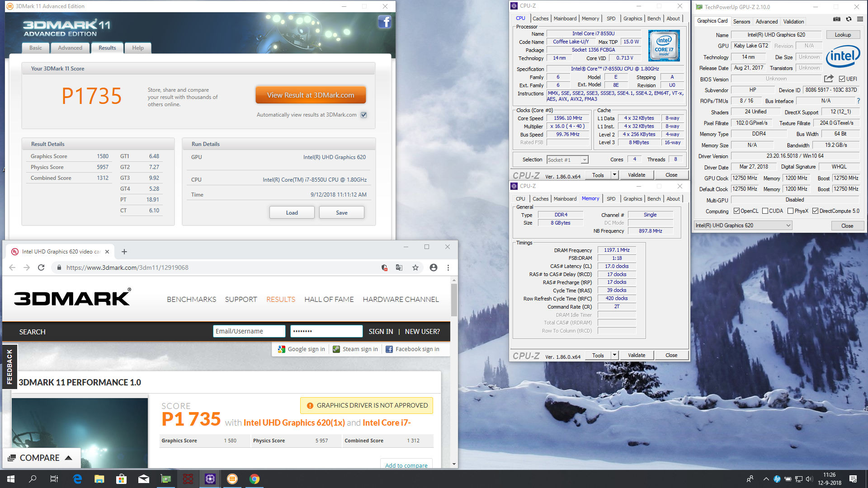The height and width of the screenshot is (488, 868).
Task: Switch to the Advanced tab in 3DMark 11
Action: pos(70,48)
